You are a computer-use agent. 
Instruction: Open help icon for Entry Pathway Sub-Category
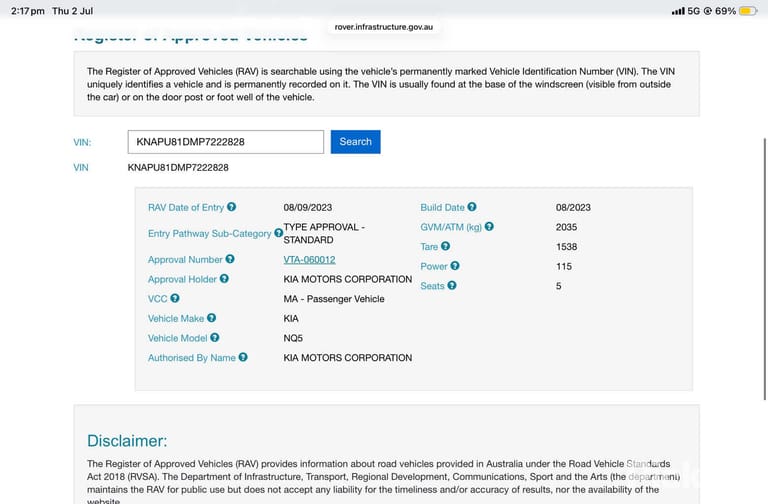click(x=278, y=233)
